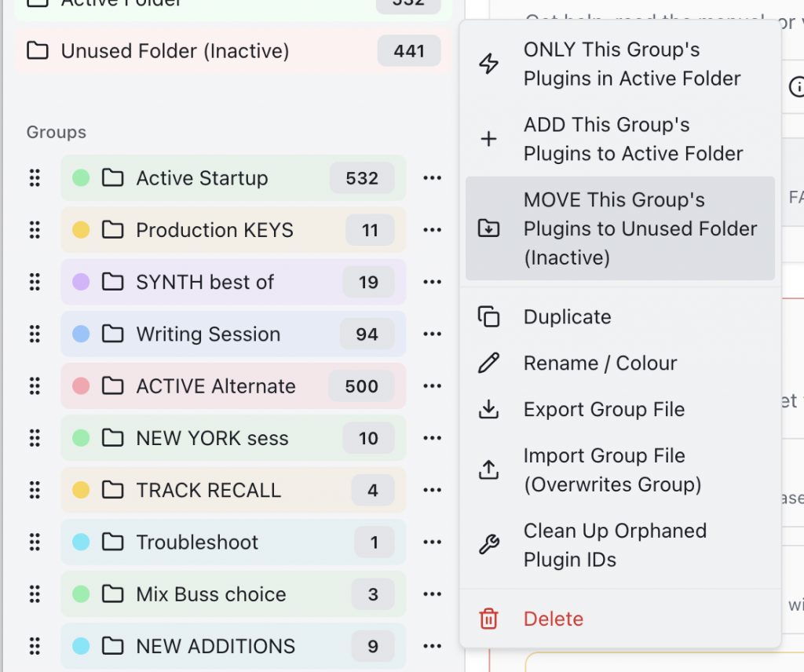The width and height of the screenshot is (804, 672).
Task: Choose Delete from the context menu
Action: [554, 619]
